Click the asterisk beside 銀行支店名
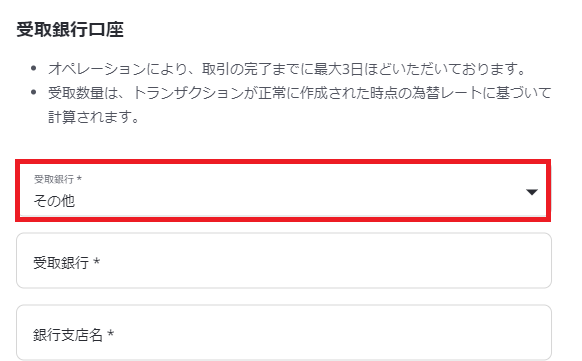 [x=110, y=333]
